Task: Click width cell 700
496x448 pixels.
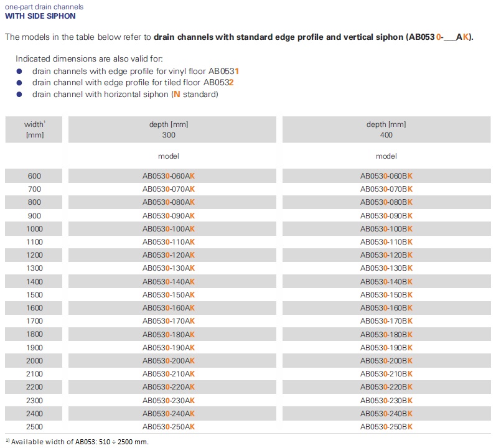Action: point(34,189)
